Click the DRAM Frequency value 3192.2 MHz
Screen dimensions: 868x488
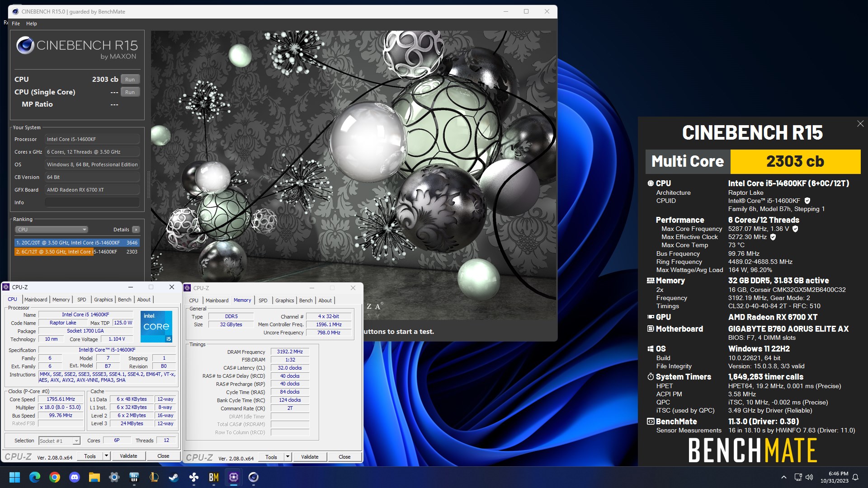(290, 352)
